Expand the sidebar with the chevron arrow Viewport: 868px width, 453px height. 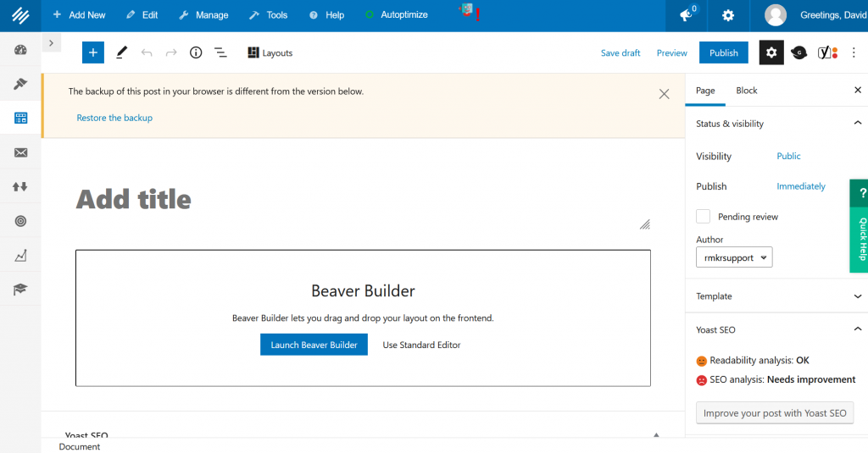point(51,42)
